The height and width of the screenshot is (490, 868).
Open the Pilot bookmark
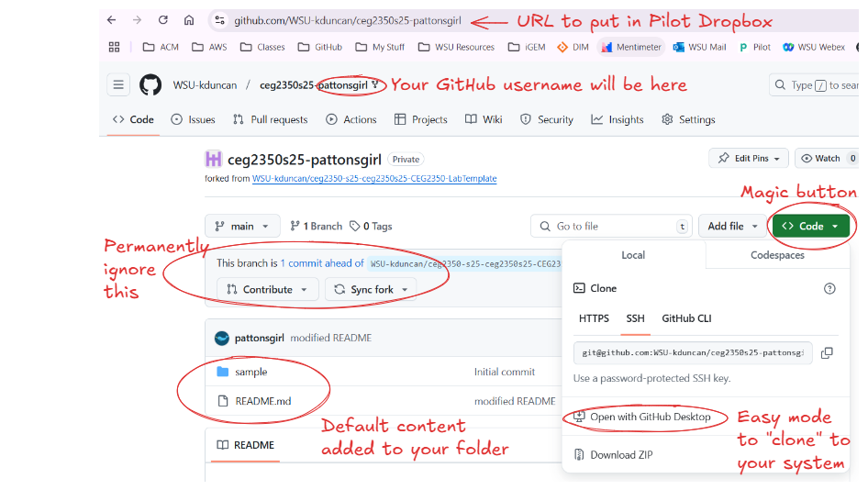[x=755, y=47]
